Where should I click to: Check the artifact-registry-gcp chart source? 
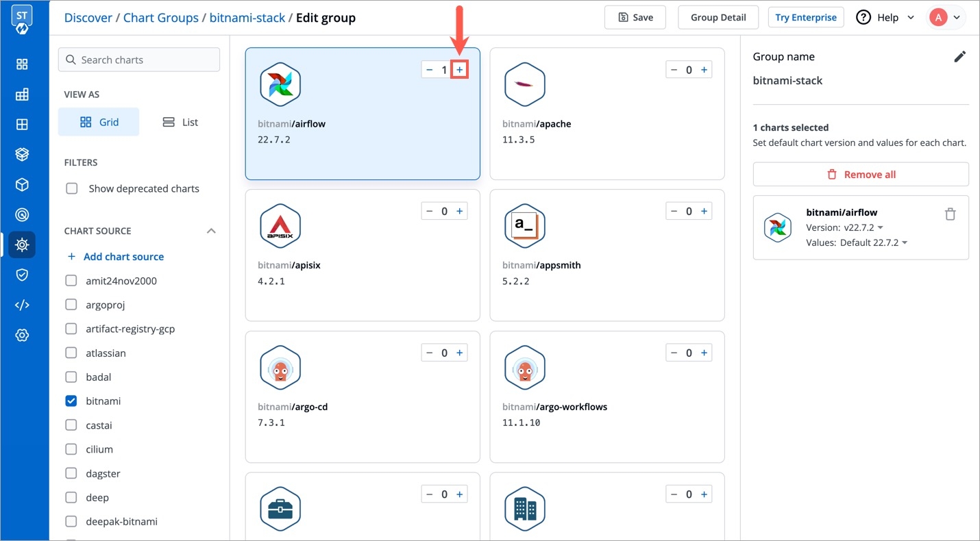tap(71, 329)
